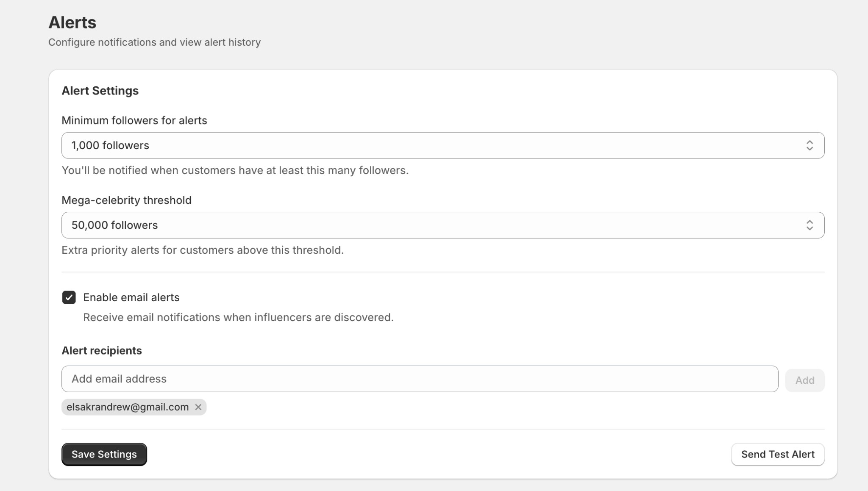
Task: Click the remove X on elsakrandrew@gmail.com chip
Action: 199,407
